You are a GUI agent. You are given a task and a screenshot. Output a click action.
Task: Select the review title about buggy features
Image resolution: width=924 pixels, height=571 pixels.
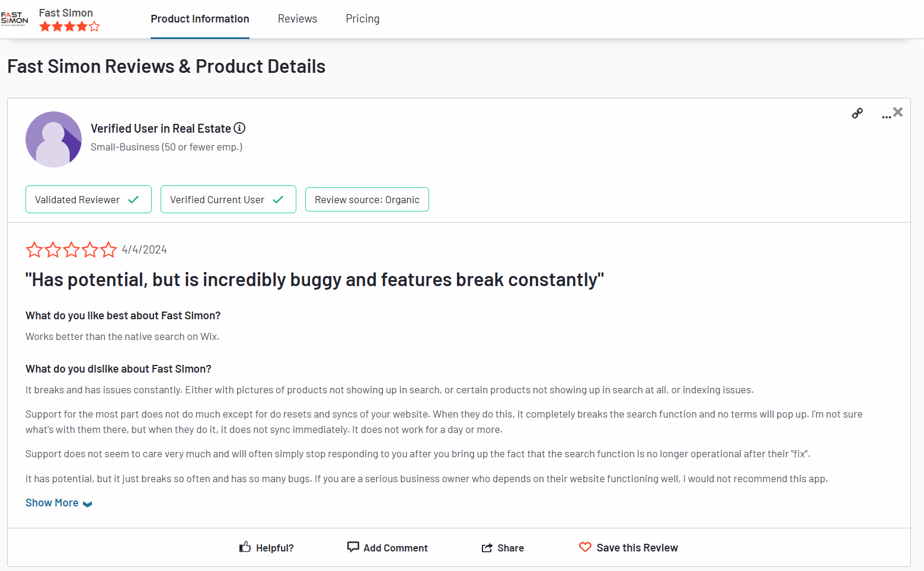[315, 280]
